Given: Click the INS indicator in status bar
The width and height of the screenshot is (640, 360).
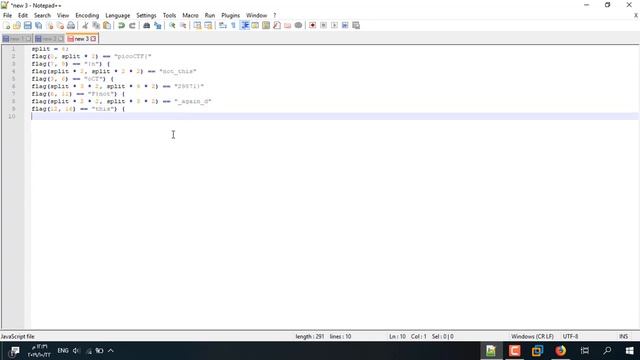Looking at the screenshot, I should click(623, 336).
